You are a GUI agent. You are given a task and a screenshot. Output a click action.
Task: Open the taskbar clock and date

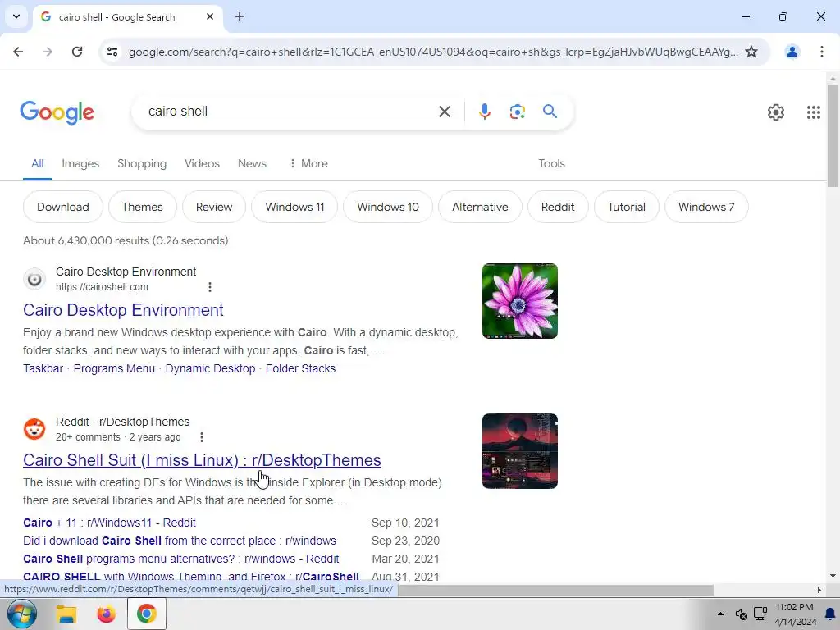[x=795, y=614]
